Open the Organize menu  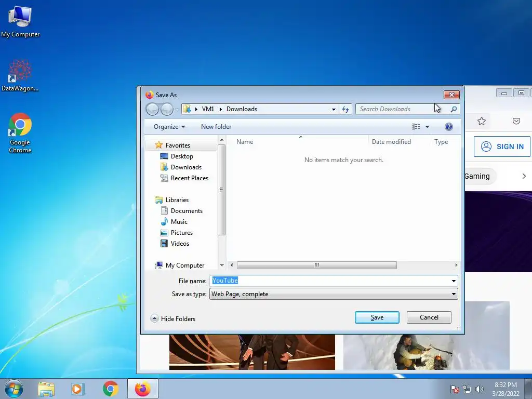pos(169,127)
